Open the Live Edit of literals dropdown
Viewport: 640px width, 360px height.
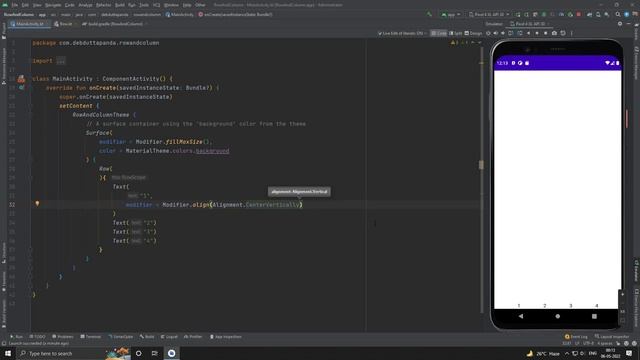pyautogui.click(x=402, y=33)
